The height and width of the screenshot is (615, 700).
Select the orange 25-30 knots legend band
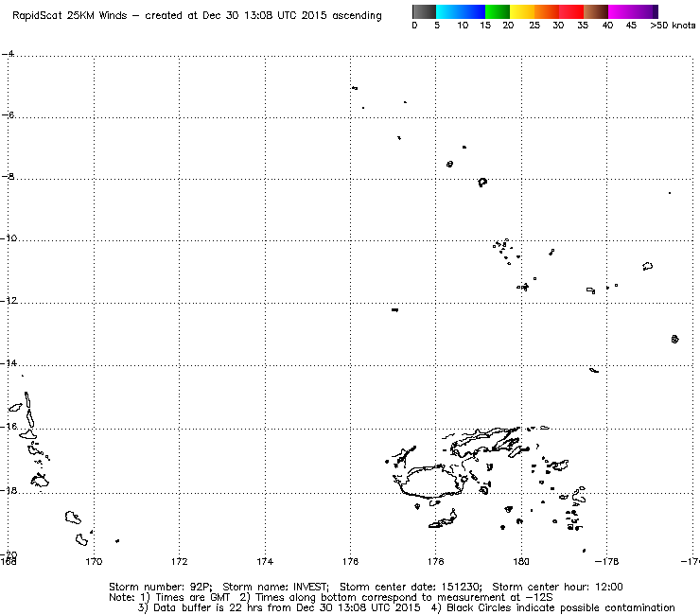547,11
